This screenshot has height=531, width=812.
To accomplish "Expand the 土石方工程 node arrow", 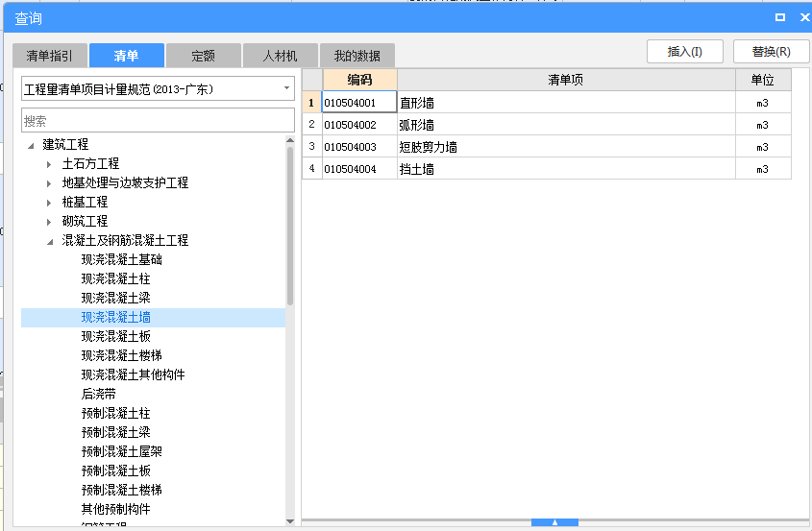I will pos(49,164).
